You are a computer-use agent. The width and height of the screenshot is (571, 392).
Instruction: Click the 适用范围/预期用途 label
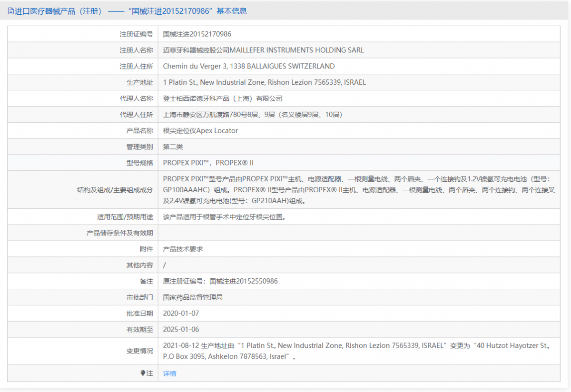click(x=125, y=217)
